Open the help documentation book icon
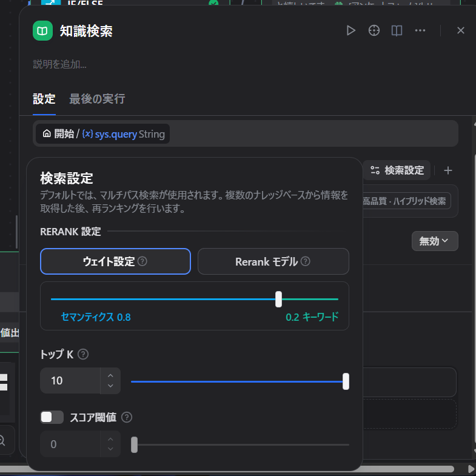 (397, 31)
